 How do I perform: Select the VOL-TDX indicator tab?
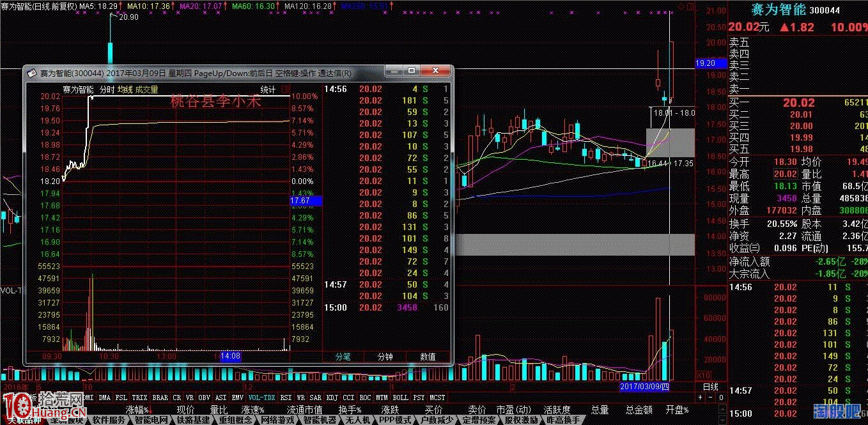pos(262,398)
